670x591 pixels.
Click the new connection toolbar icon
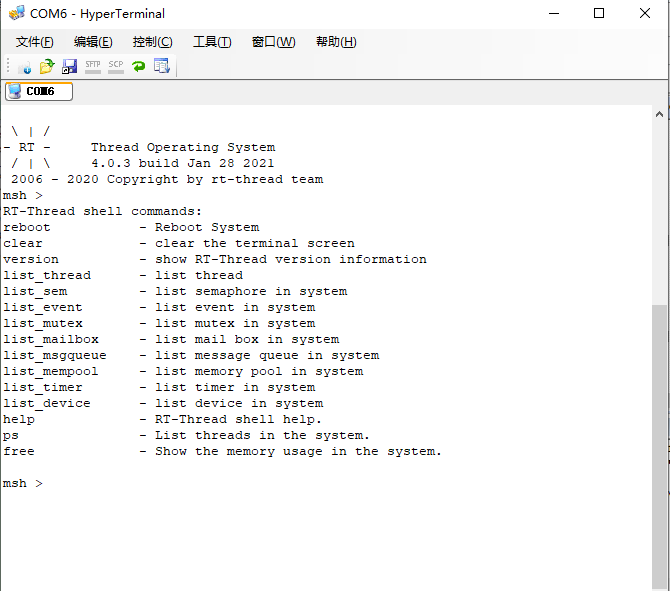[24, 66]
